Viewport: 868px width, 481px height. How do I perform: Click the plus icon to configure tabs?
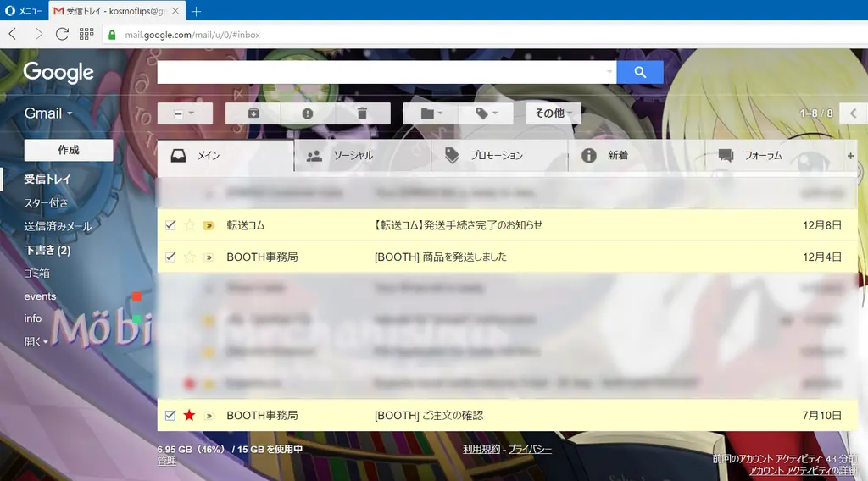point(850,156)
